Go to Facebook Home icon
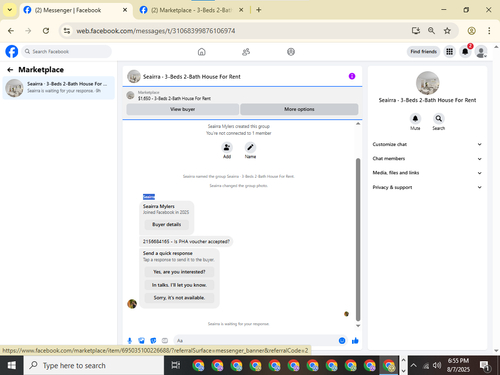The height and width of the screenshot is (375, 500). (202, 52)
